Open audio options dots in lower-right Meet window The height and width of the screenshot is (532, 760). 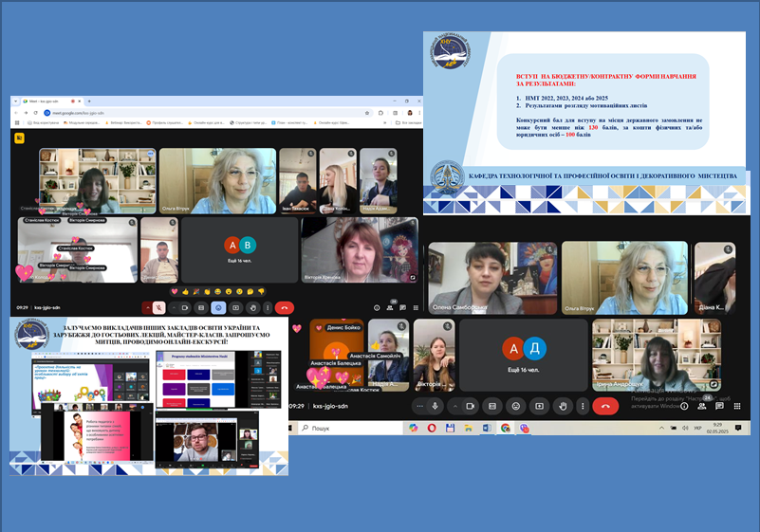[419, 406]
